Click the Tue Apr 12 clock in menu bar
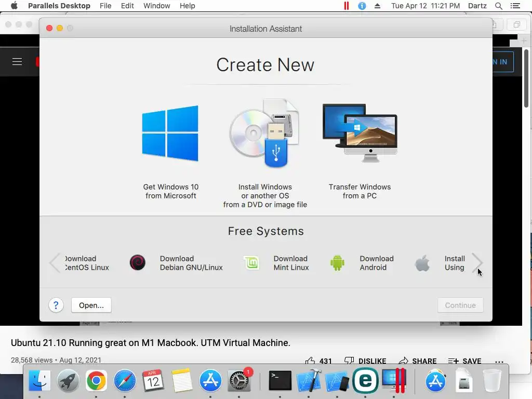 tap(425, 6)
